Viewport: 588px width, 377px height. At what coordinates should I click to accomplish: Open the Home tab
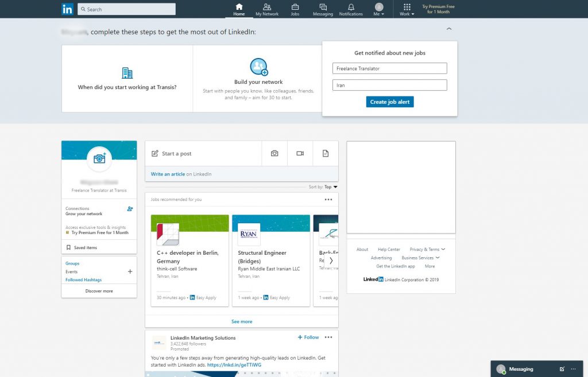tap(239, 9)
